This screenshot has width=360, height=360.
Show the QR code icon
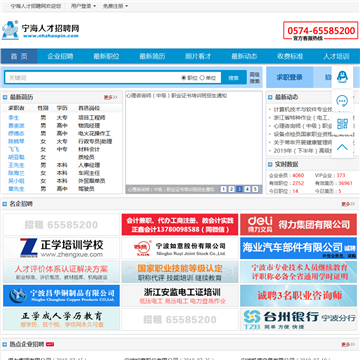point(342,124)
